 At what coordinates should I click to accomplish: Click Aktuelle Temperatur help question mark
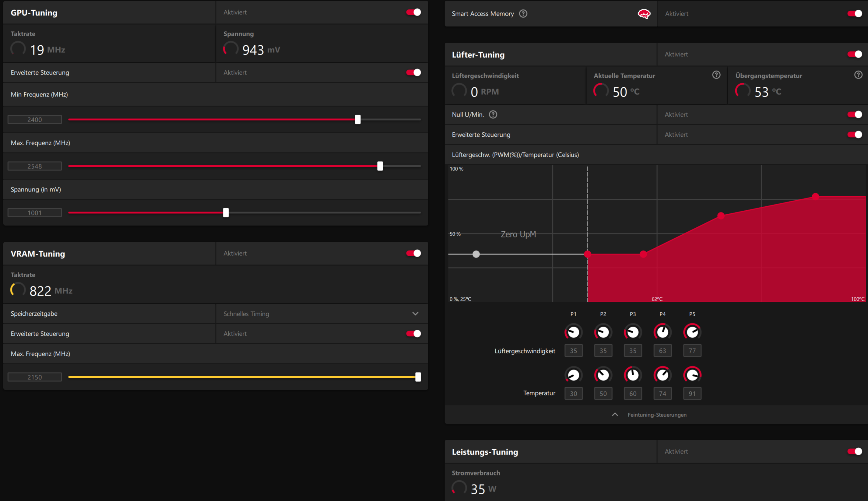pos(716,75)
